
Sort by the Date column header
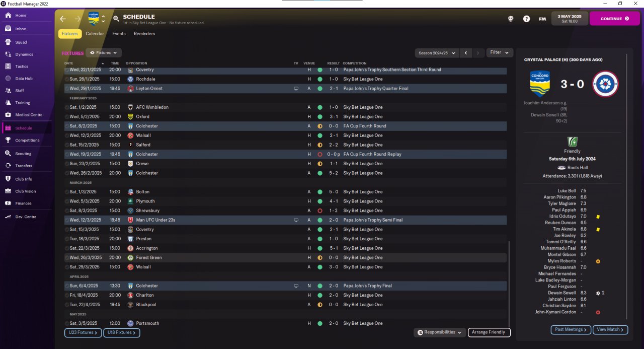[69, 63]
